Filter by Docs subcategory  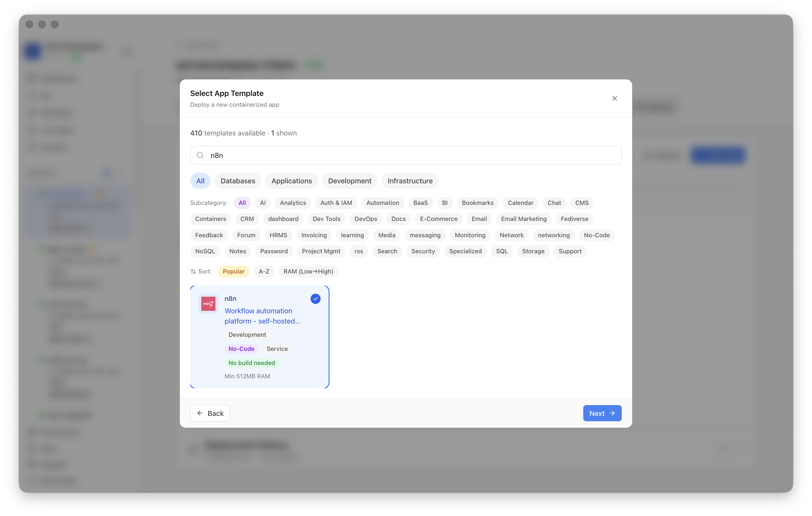(x=398, y=219)
